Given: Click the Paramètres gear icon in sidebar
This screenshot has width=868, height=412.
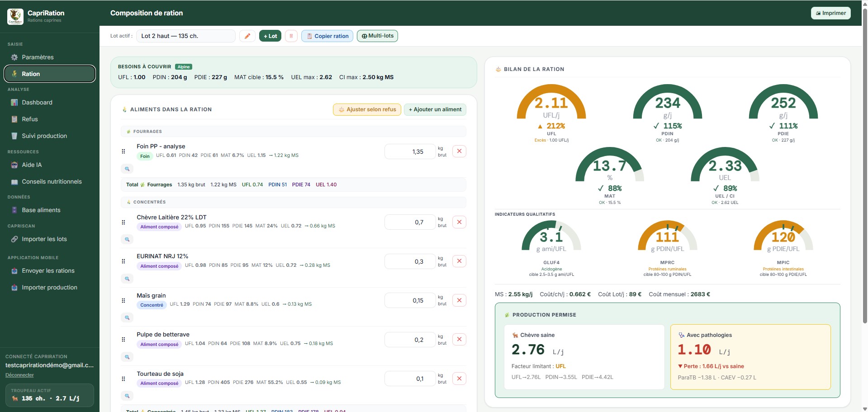Looking at the screenshot, I should click(14, 57).
